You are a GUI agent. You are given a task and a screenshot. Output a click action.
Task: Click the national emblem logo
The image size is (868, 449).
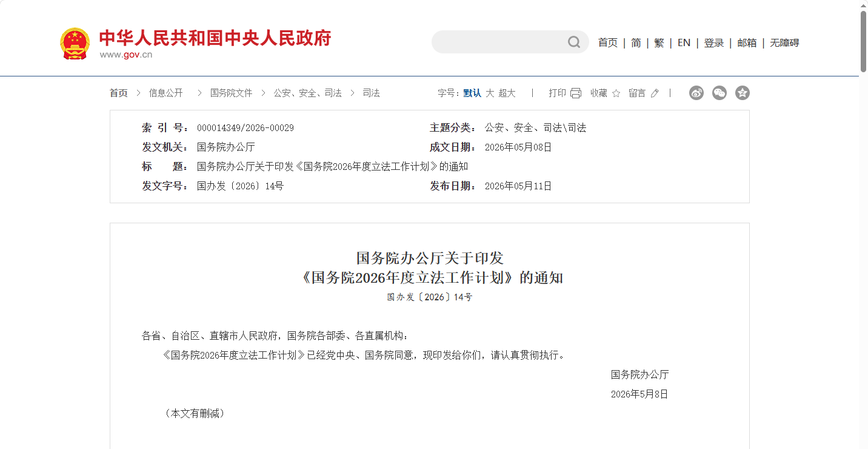pos(75,43)
